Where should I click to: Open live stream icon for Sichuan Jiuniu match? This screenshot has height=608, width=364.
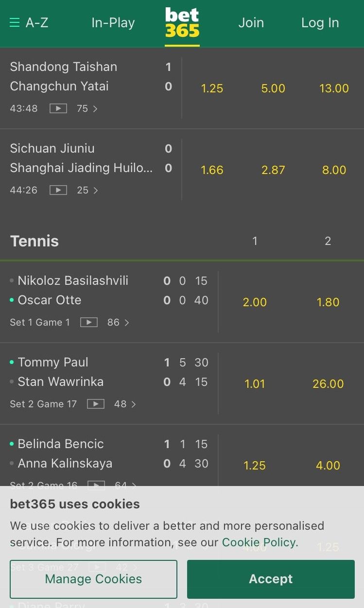point(58,190)
